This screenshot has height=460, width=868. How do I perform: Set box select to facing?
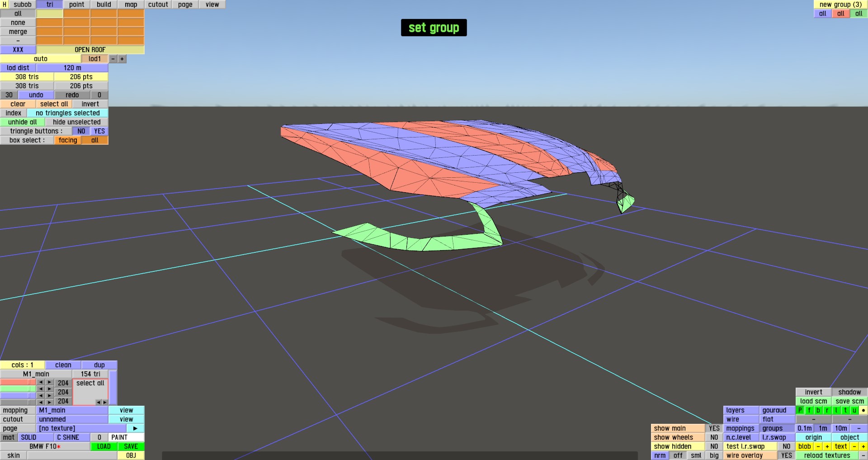coord(68,140)
